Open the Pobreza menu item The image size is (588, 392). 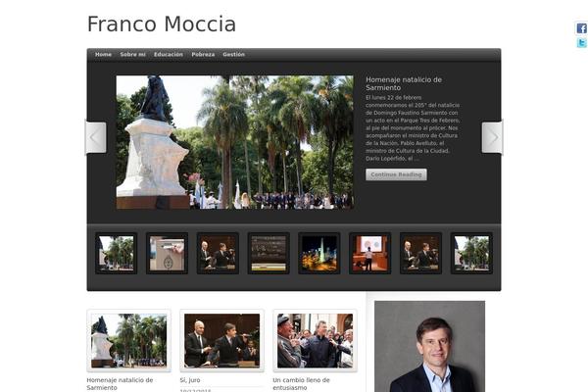pyautogui.click(x=203, y=55)
